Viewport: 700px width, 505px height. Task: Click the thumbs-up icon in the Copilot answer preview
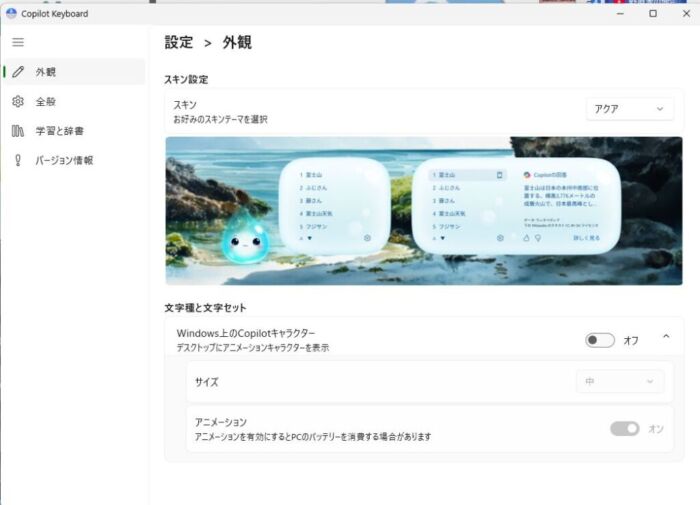[526, 238]
